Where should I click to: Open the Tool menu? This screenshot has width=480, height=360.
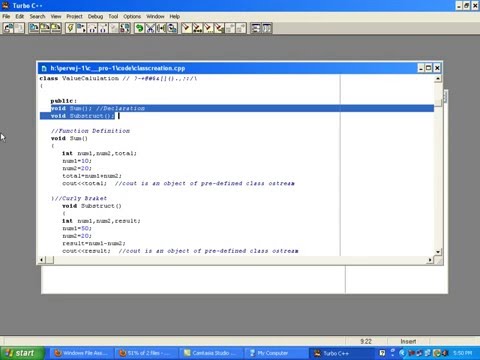113,16
